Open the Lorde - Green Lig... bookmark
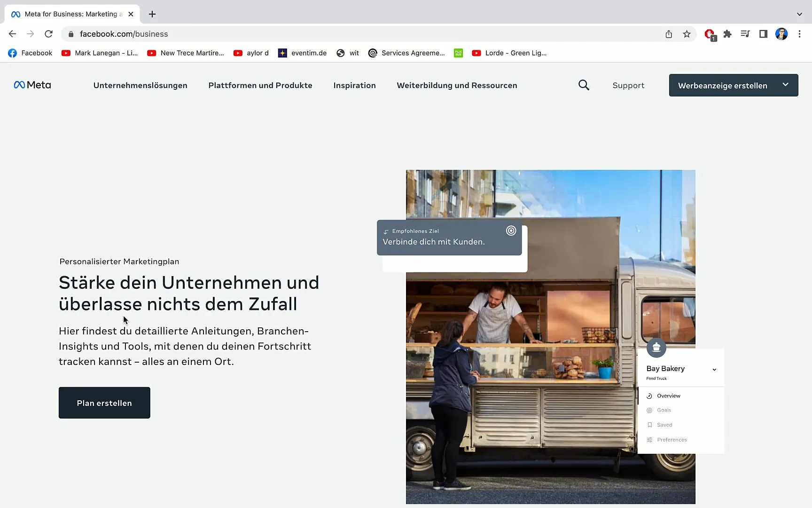 pos(509,53)
